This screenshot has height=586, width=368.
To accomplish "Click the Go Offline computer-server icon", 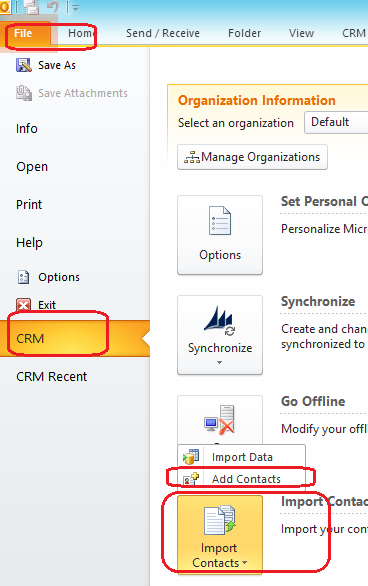I will [x=220, y=420].
